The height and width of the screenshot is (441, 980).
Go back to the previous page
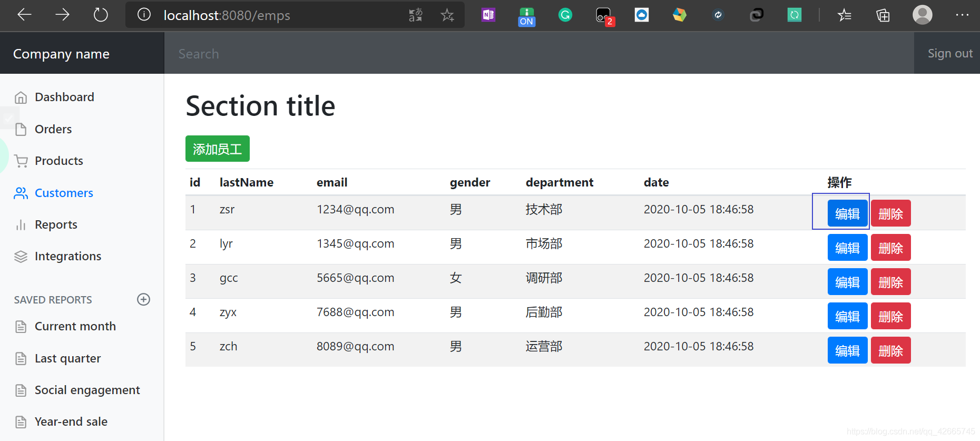24,15
